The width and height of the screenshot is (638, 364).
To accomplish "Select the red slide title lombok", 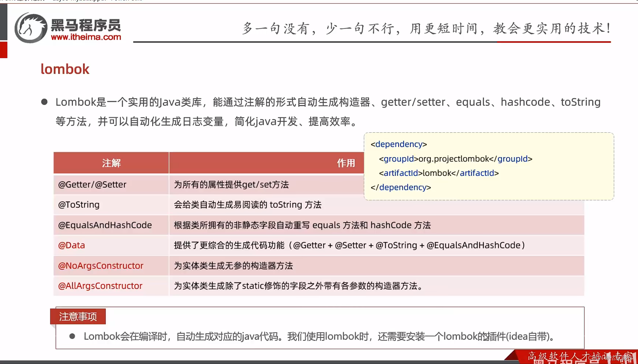I will [x=65, y=69].
